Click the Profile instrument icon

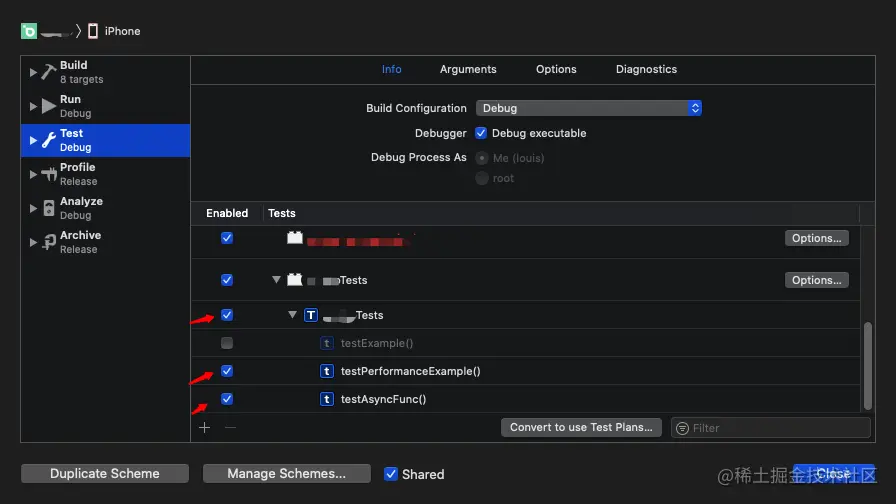coord(49,174)
